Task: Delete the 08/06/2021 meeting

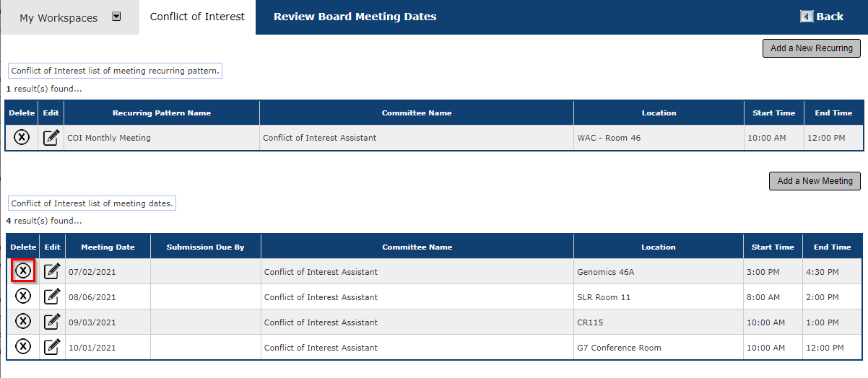Action: tap(23, 296)
